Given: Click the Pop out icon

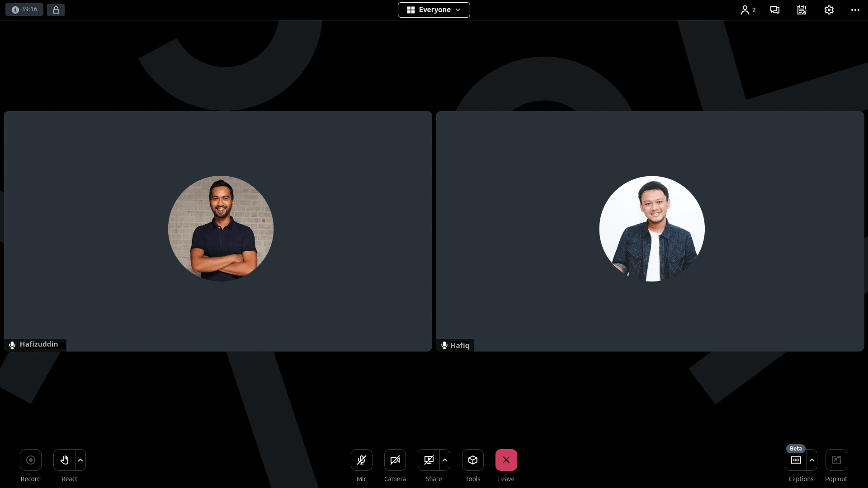Looking at the screenshot, I should click(836, 460).
